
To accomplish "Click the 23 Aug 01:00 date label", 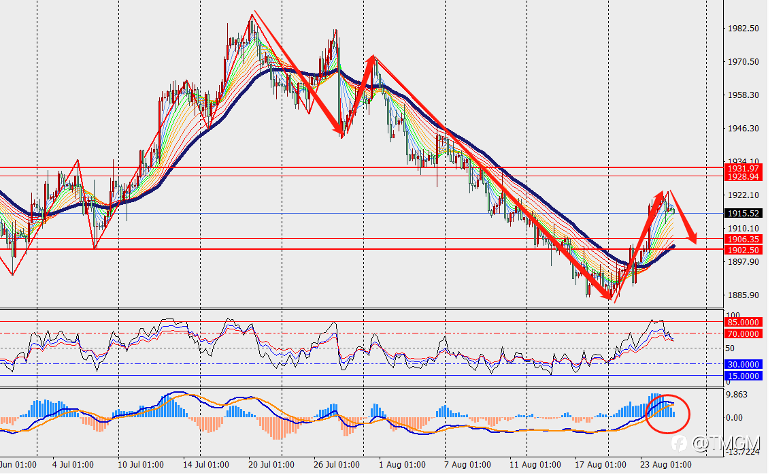I will (x=666, y=465).
